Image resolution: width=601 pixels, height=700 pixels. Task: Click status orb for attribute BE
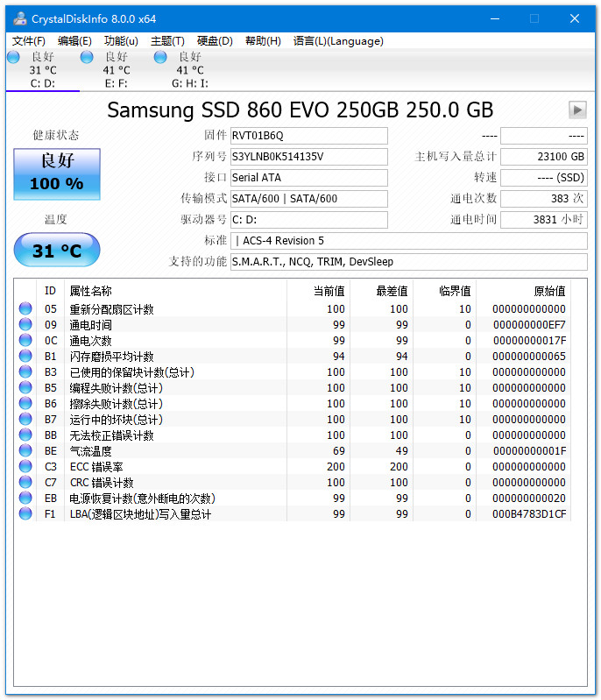[25, 450]
